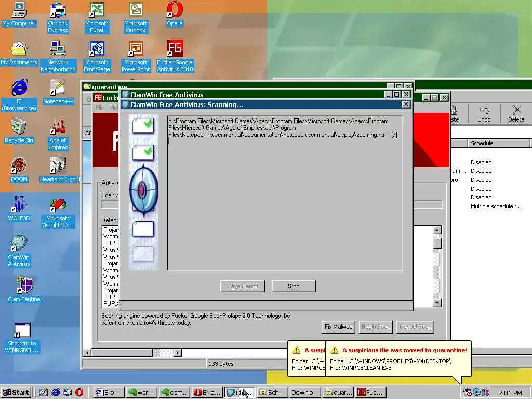Open the Start menu
Image resolution: width=532 pixels, height=399 pixels.
pos(16,393)
